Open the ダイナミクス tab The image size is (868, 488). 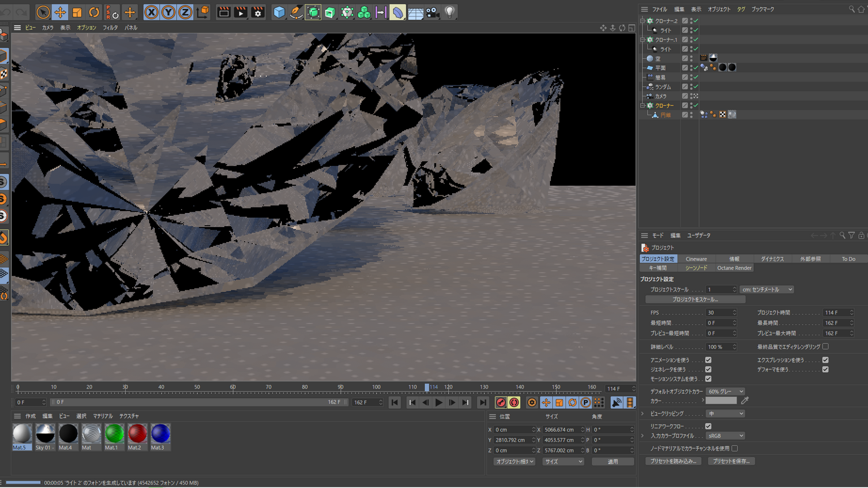[772, 259]
